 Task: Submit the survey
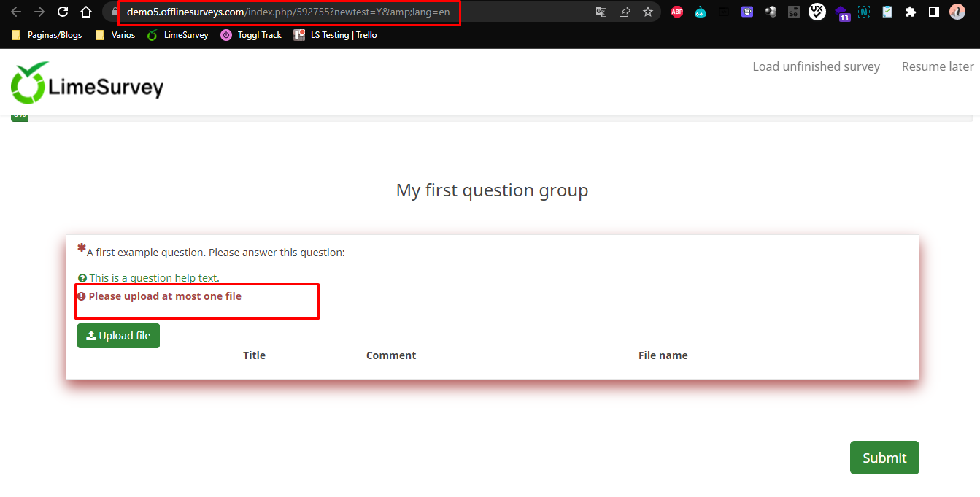pyautogui.click(x=884, y=458)
